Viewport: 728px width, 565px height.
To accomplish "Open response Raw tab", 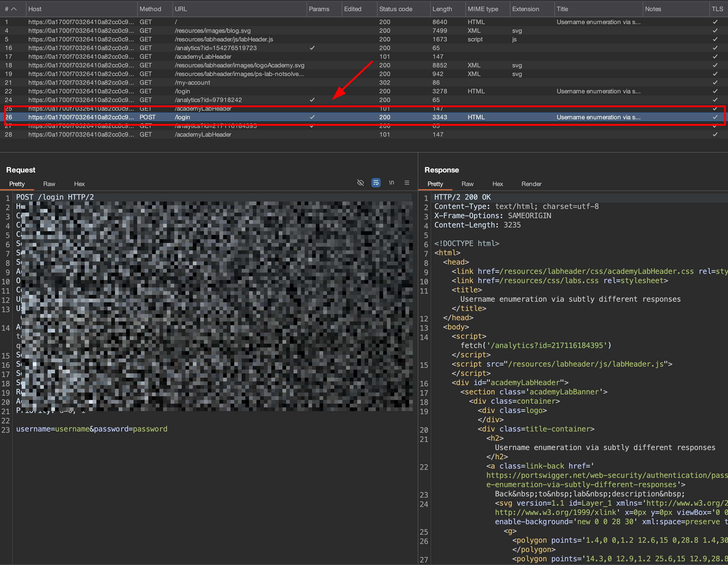I will [x=467, y=184].
